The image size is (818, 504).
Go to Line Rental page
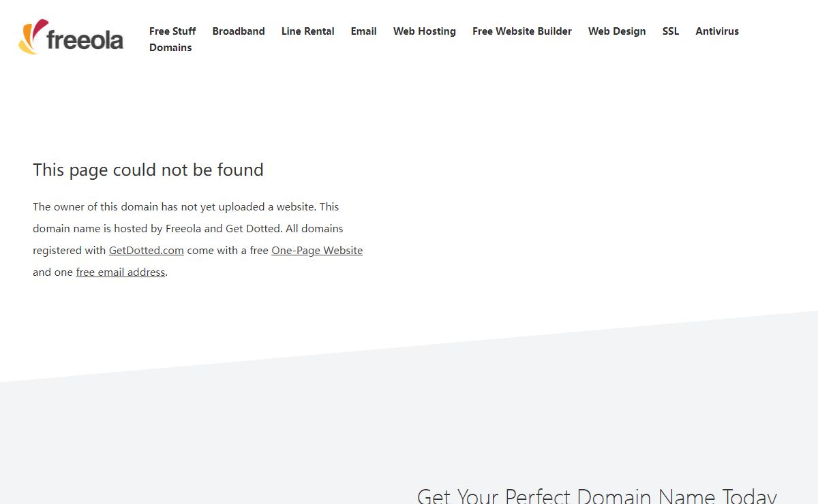308,31
